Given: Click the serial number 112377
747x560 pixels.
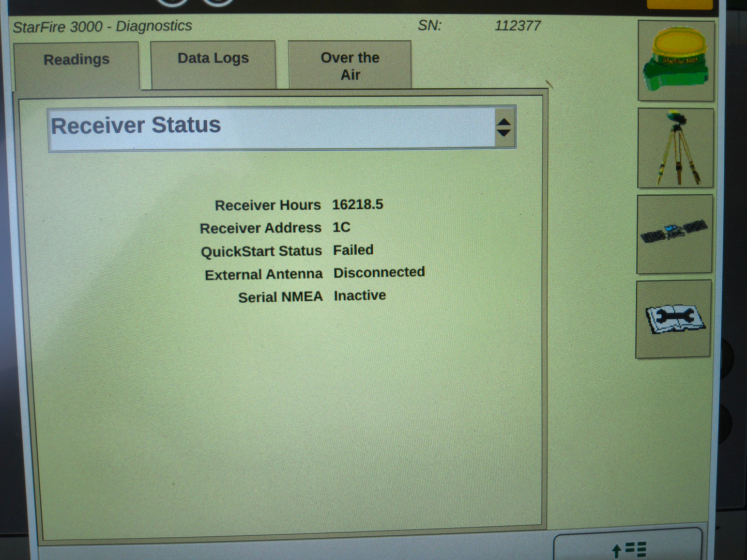Looking at the screenshot, I should click(x=517, y=26).
